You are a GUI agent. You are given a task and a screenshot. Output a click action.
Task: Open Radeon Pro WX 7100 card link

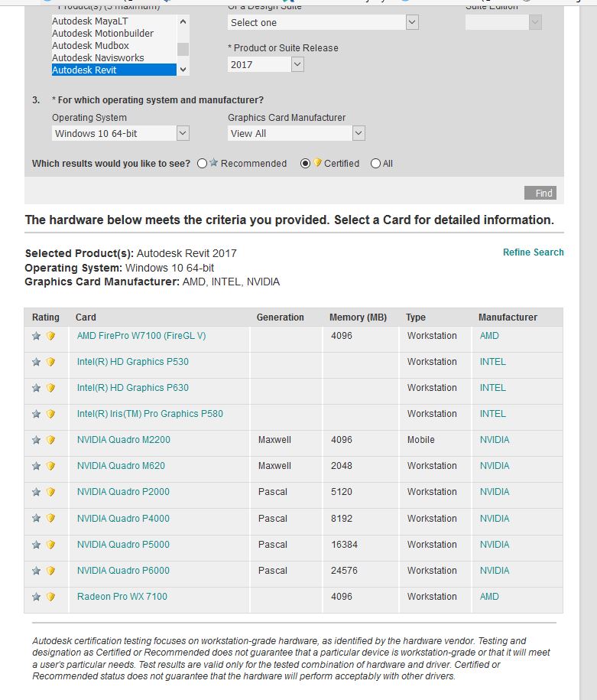122,597
